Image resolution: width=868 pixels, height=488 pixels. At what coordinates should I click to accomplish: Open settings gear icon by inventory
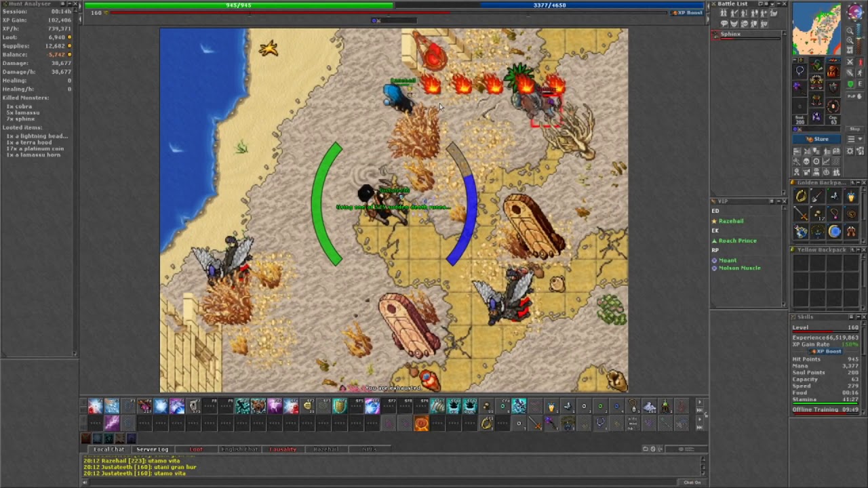coord(850,152)
